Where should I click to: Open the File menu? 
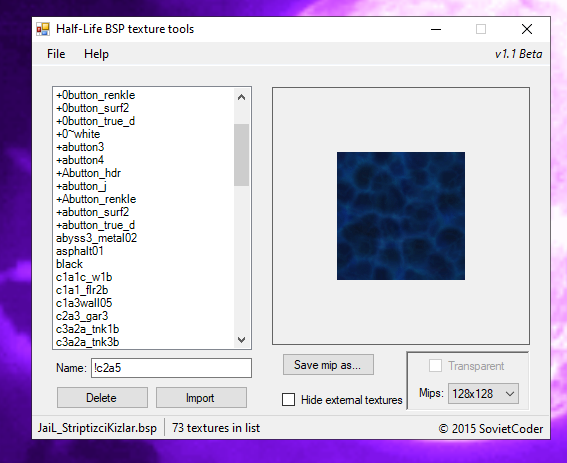pos(56,54)
